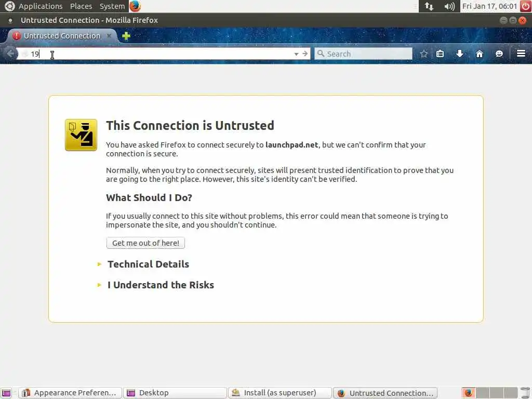Click This Connection is Untrusted heading

point(190,126)
